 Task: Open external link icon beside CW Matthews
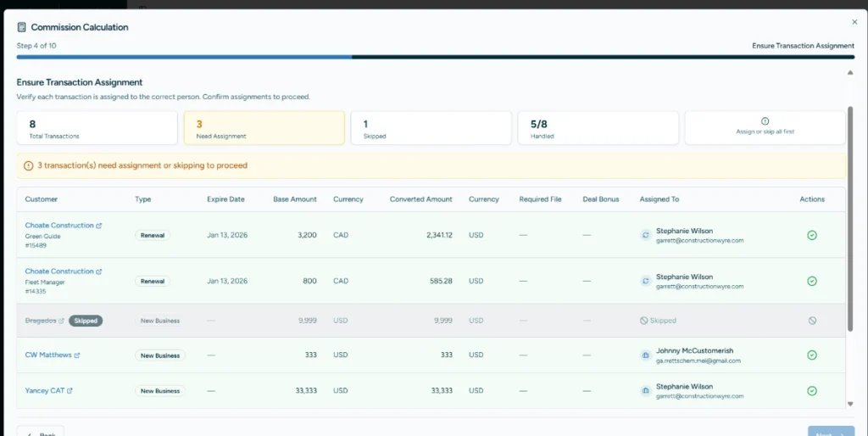tap(77, 355)
